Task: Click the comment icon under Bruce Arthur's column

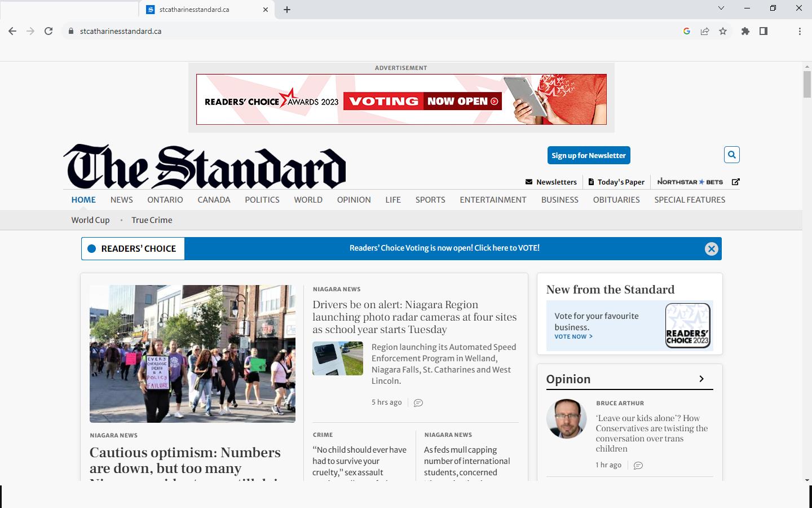Action: [x=638, y=466]
